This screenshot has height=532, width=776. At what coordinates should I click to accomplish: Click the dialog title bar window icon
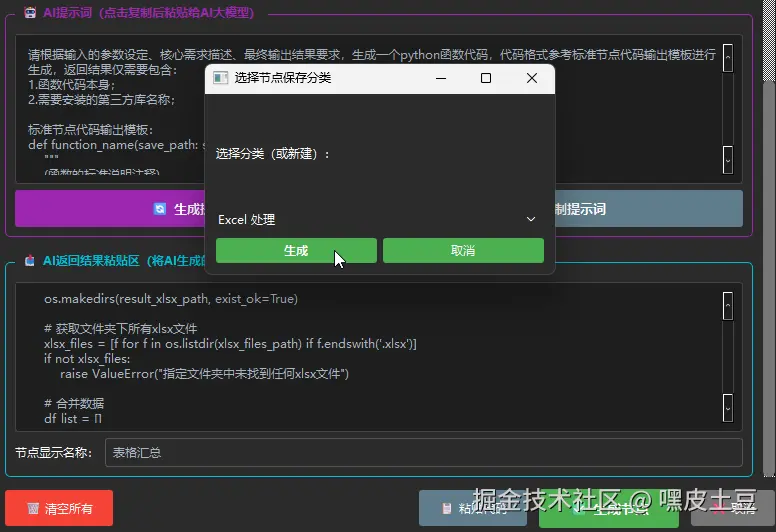220,78
